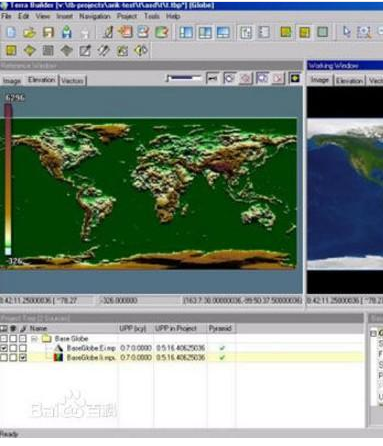
Task: Select the arrow pointer tool
Action: coord(347,32)
